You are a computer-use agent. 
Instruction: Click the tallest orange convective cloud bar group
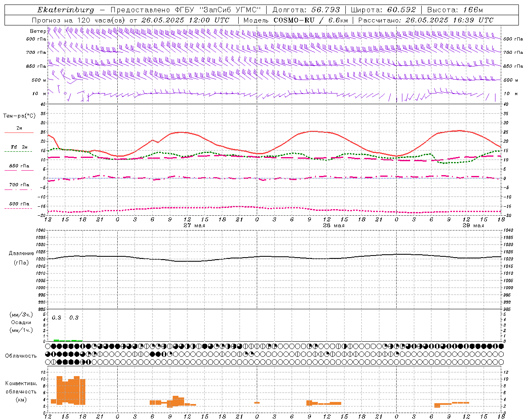(71, 390)
